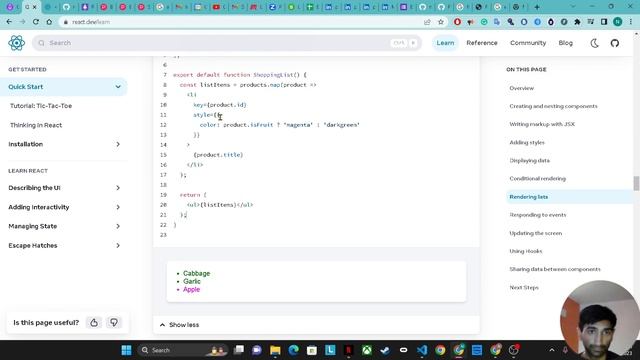Viewport: 640px width, 360px height.
Task: Jump to Next Steps section
Action: point(524,287)
